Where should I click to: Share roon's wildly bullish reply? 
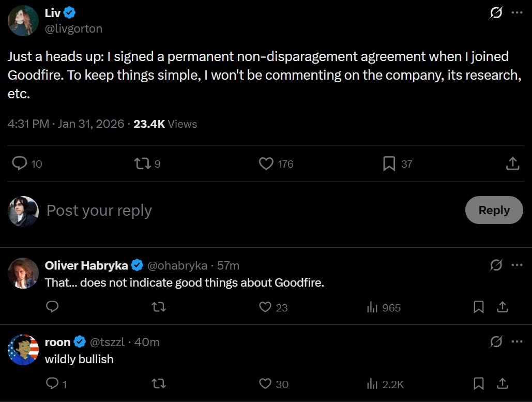coord(502,384)
